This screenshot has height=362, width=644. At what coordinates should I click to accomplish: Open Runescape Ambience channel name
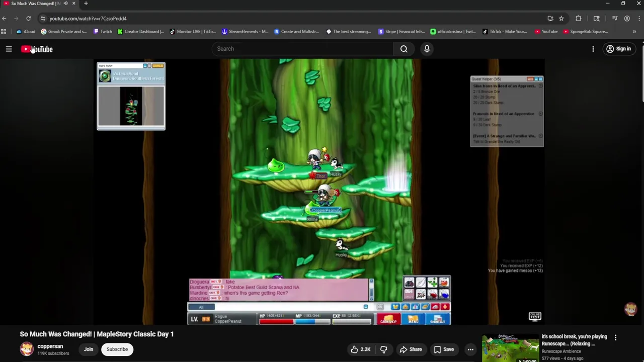pos(561,351)
